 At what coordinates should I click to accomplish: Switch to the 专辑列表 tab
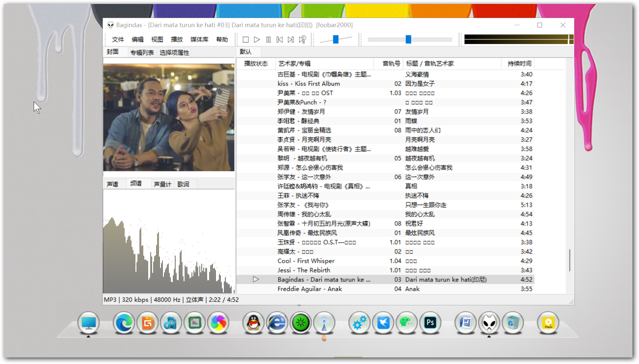pyautogui.click(x=142, y=53)
